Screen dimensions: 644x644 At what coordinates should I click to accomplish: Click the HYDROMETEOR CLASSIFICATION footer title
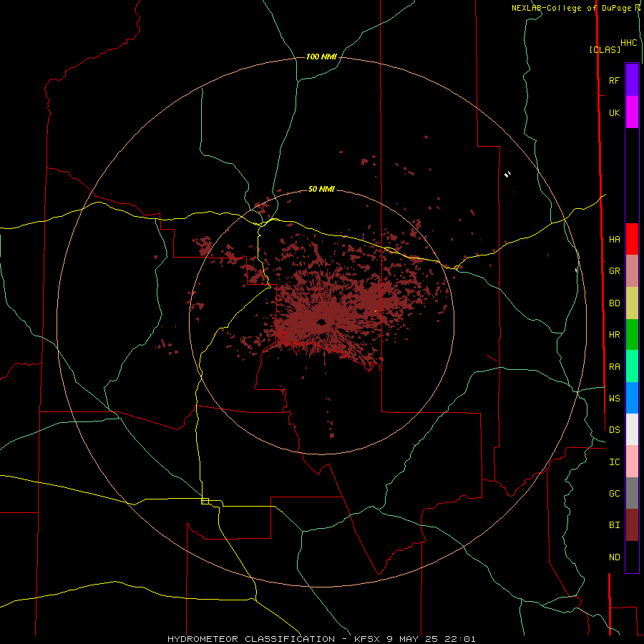click(x=251, y=639)
